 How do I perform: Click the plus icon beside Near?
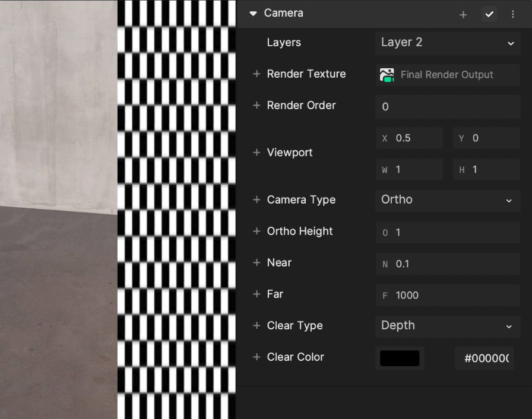pos(256,263)
